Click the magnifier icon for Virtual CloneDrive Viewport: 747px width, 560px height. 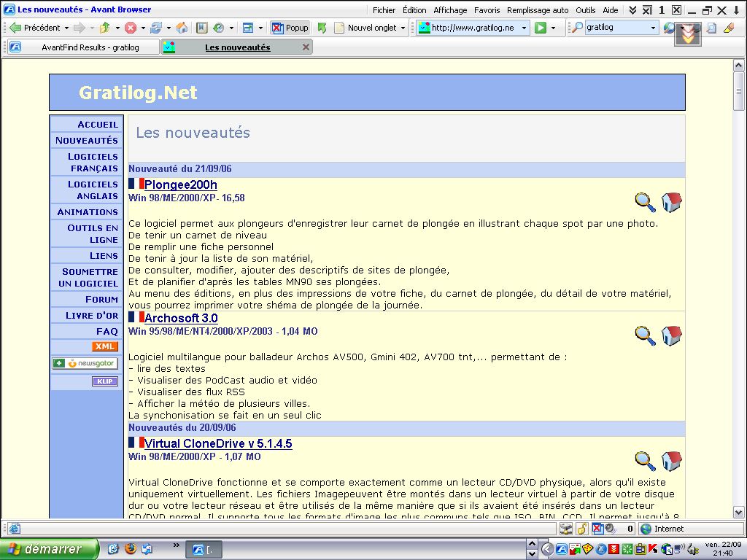(x=646, y=461)
